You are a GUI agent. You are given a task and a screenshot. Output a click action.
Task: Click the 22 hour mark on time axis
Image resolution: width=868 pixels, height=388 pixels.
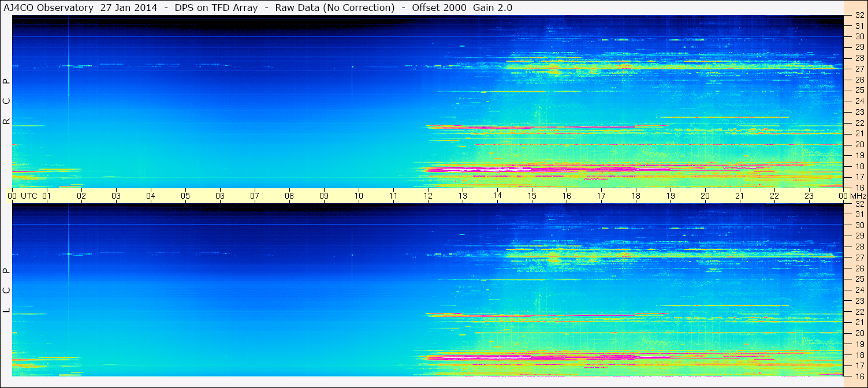tap(774, 196)
